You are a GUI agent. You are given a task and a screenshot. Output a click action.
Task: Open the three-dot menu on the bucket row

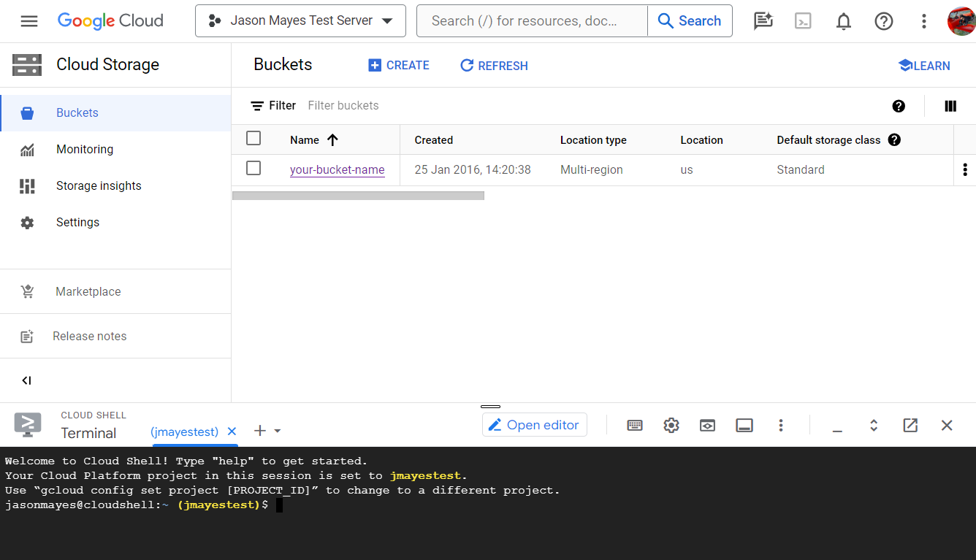pos(965,169)
